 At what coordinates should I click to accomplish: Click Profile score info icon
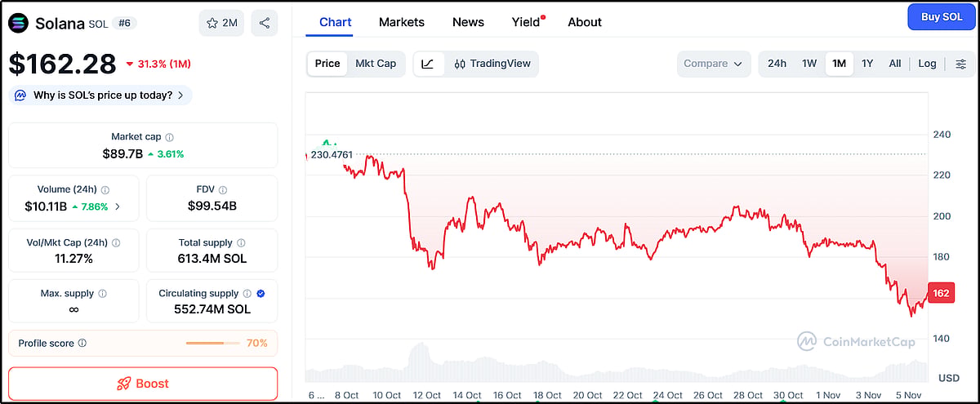click(x=82, y=344)
